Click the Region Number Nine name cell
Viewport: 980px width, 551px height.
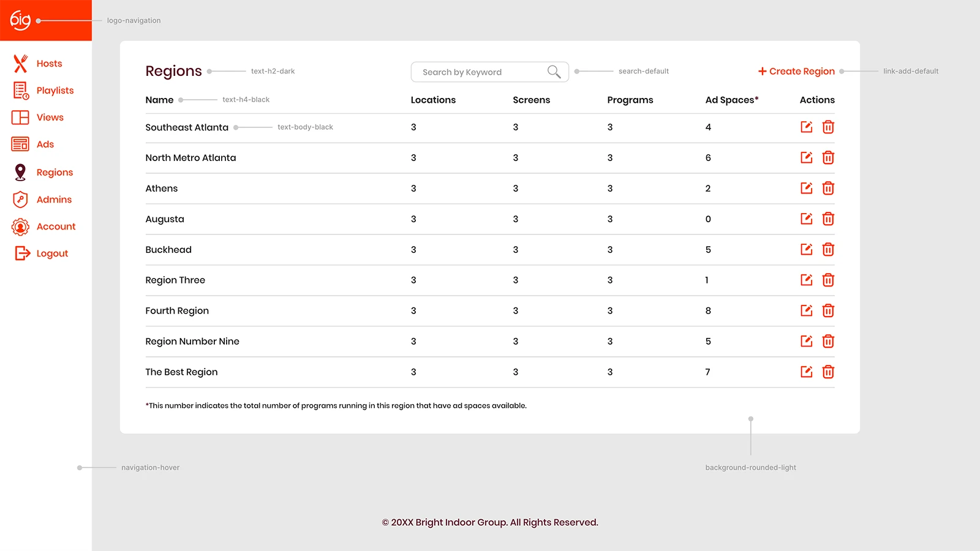coord(192,342)
